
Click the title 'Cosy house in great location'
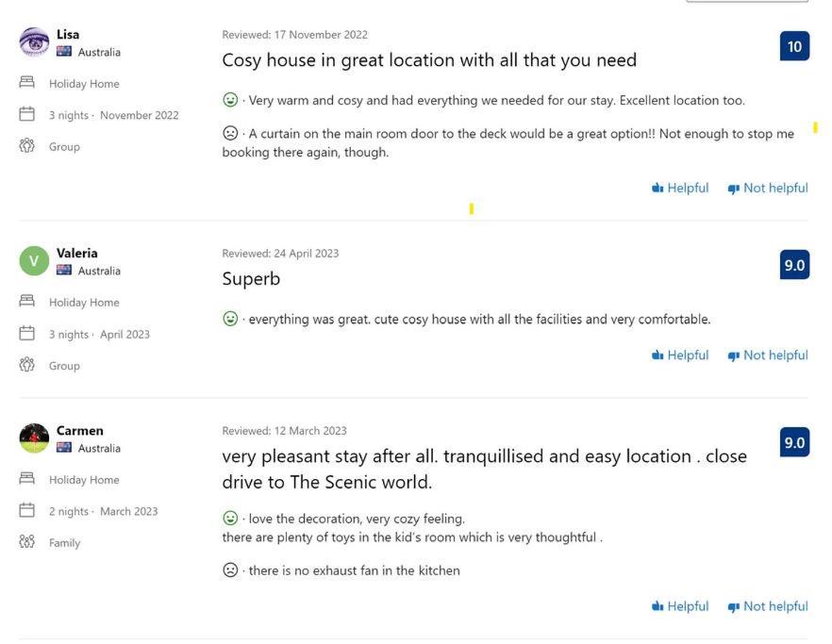(x=429, y=60)
